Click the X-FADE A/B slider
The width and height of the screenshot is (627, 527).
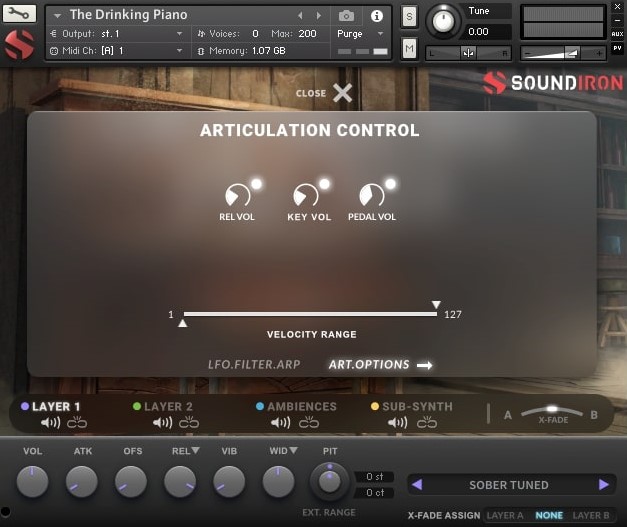552,411
